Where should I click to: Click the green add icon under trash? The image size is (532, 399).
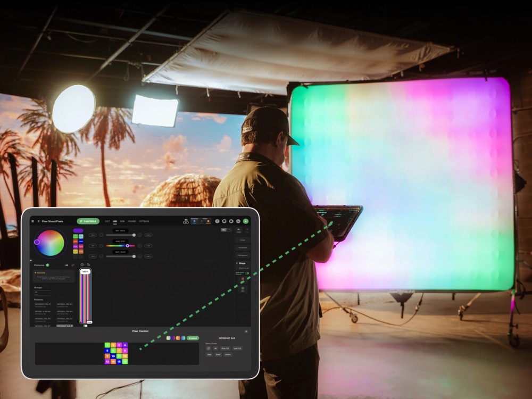pos(243,289)
